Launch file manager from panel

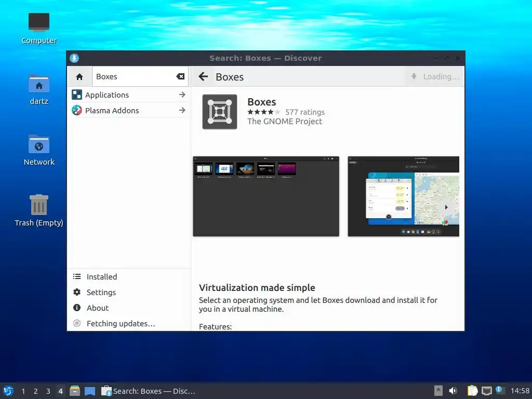pos(75,391)
